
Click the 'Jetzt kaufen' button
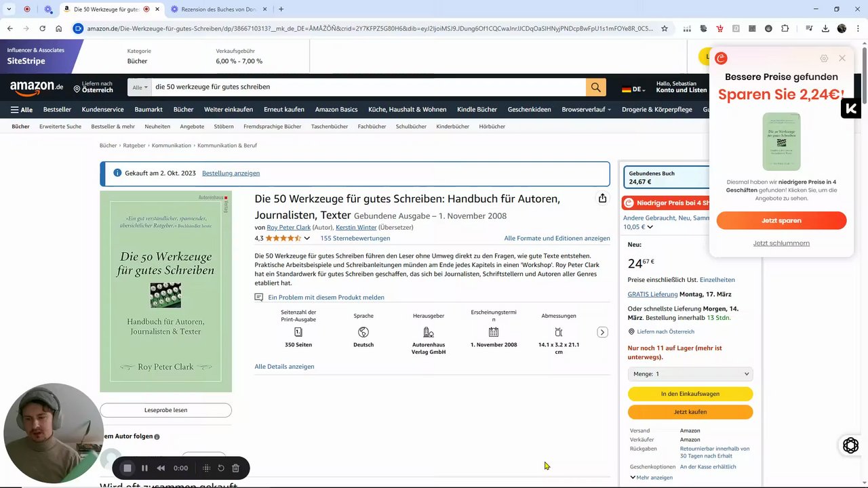[690, 412]
